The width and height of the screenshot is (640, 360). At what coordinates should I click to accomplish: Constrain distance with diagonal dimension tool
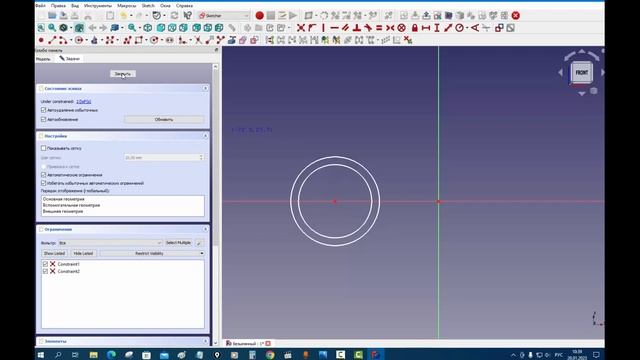point(448,28)
